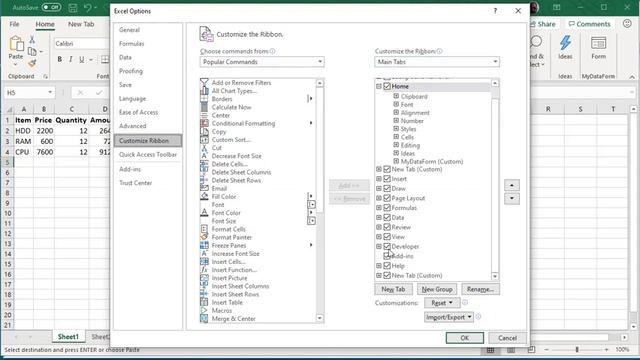The height and width of the screenshot is (360, 640).
Task: Open the Advanced options category
Action: coord(133,126)
